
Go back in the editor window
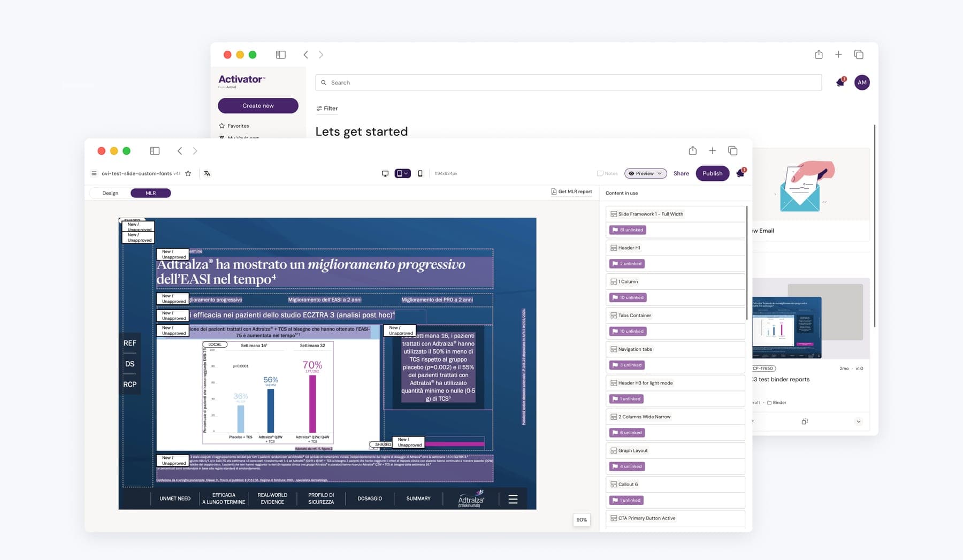click(180, 151)
